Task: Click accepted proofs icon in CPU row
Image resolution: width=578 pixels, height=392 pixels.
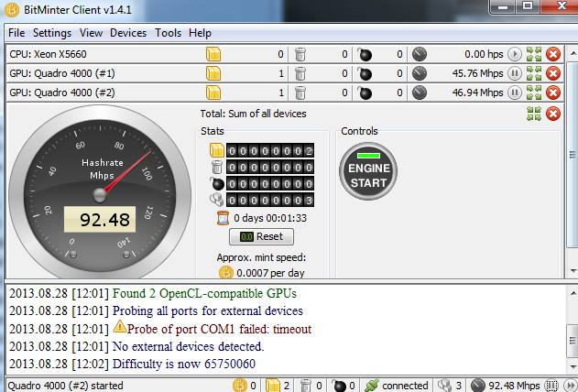Action: [213, 54]
